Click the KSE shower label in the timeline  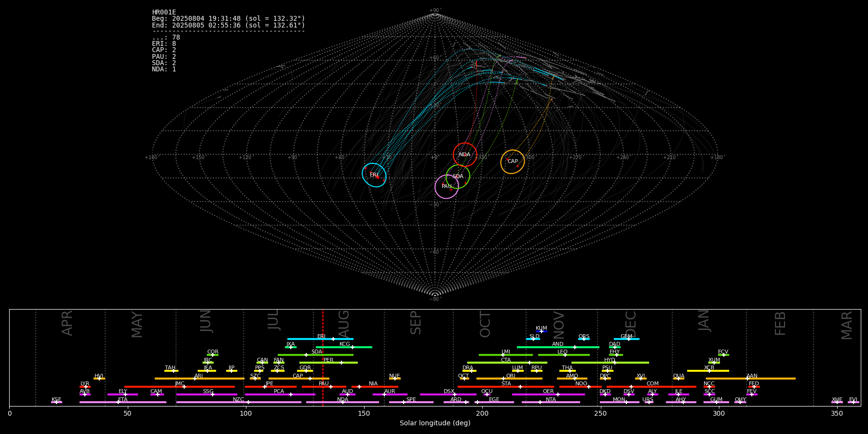[56, 400]
